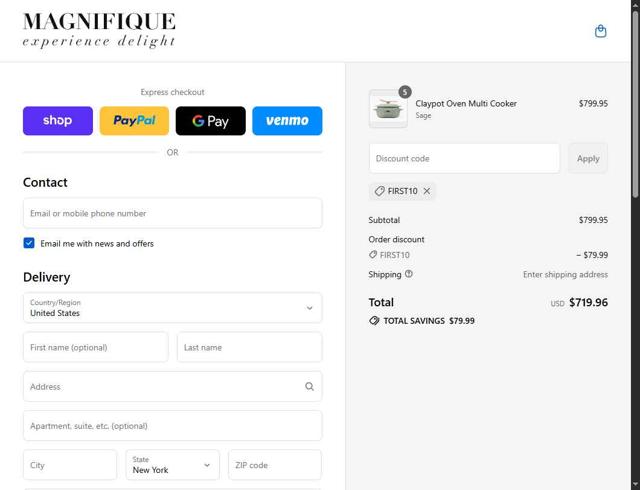Click the Apply discount button
The image size is (640, 490).
coord(588,158)
